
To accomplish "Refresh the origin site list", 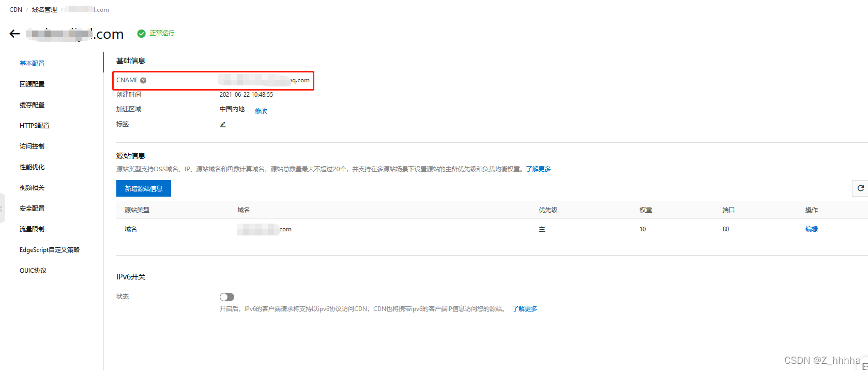I will pos(860,188).
